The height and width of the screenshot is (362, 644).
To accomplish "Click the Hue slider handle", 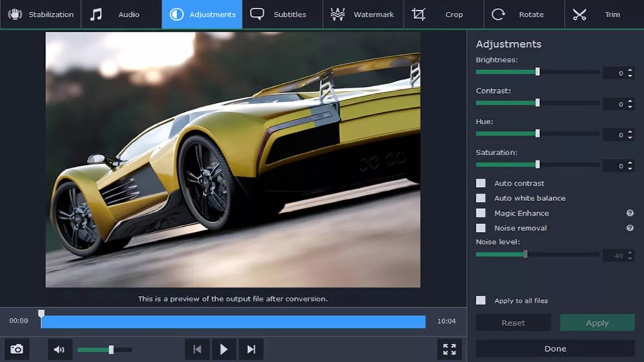I will pos(538,134).
